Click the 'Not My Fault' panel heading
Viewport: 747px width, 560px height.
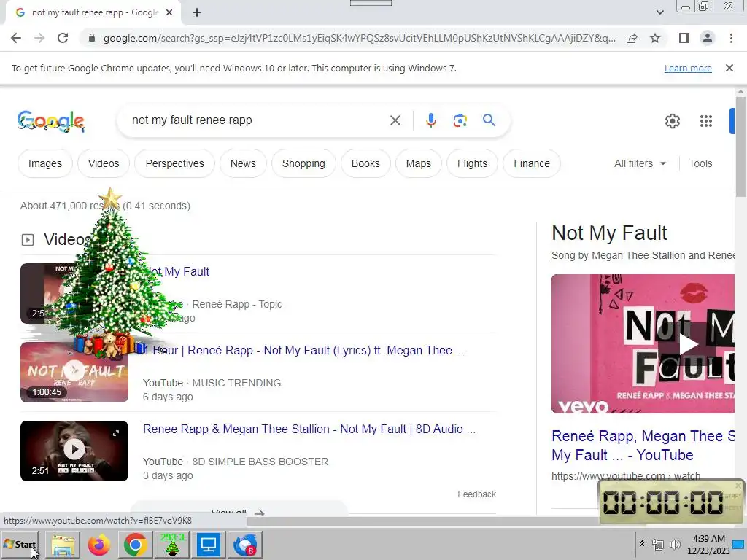coord(609,233)
